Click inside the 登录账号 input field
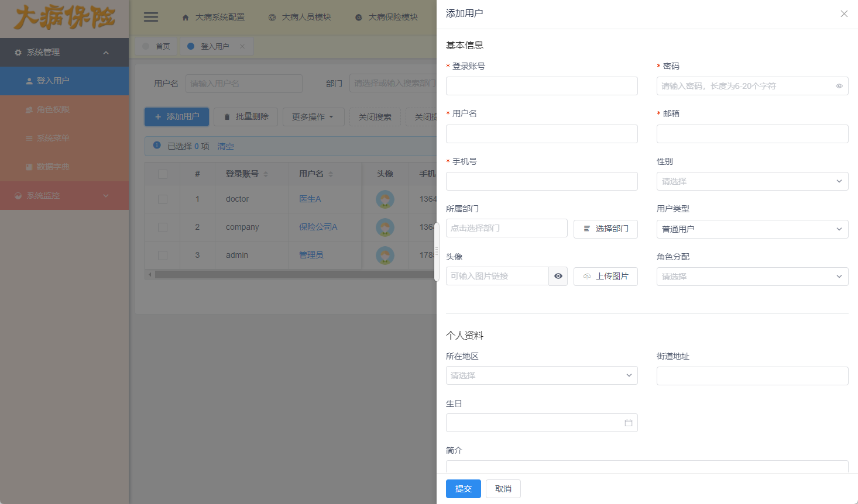This screenshot has width=858, height=504. pyautogui.click(x=541, y=85)
